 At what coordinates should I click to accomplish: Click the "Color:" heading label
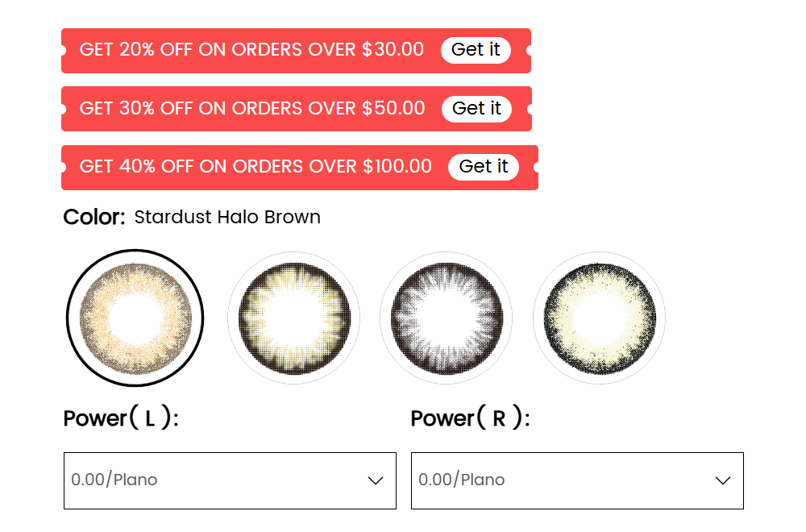tap(94, 217)
